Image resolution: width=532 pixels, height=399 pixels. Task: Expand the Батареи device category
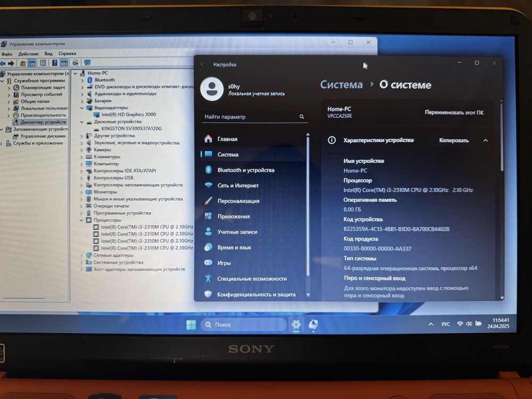[82, 101]
